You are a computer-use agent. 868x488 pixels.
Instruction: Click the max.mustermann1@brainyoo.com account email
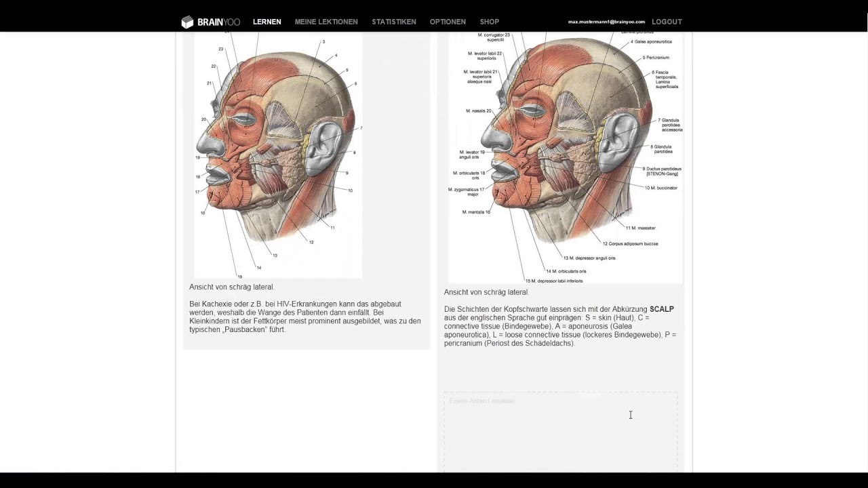606,22
